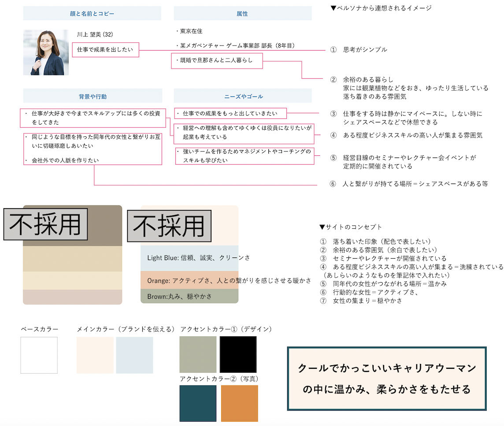Pick the light peach main color swatch
This screenshot has height=426, width=504.
pyautogui.click(x=95, y=355)
